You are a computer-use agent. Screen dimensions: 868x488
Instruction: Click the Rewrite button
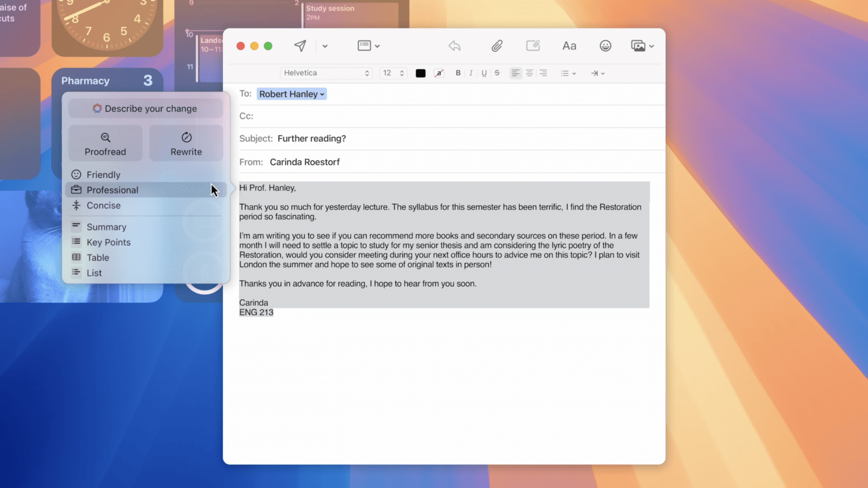point(186,143)
